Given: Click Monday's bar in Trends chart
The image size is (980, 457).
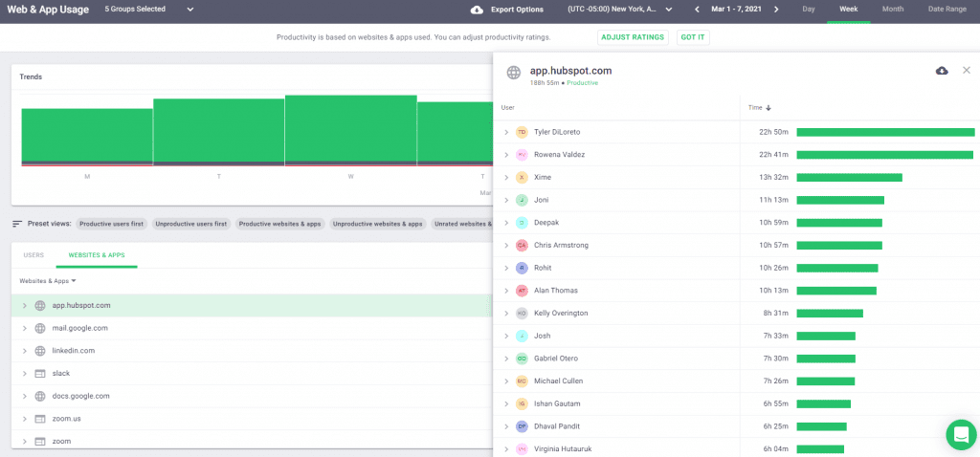Looking at the screenshot, I should 87,138.
